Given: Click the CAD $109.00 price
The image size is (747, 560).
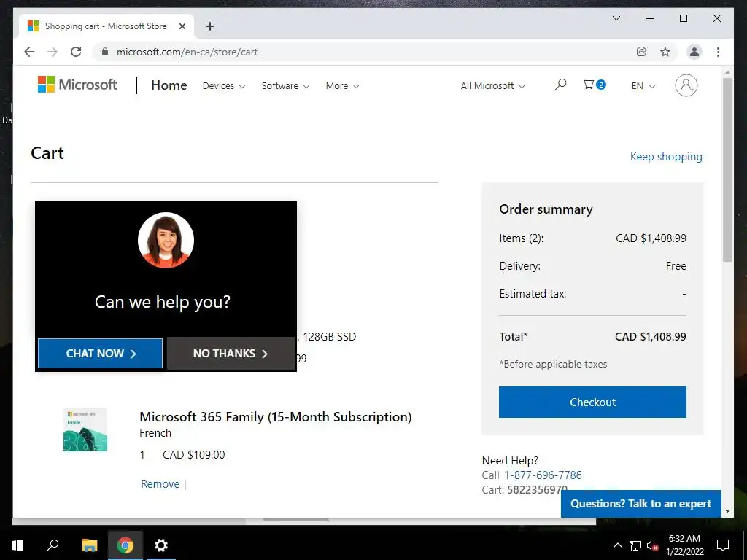Looking at the screenshot, I should click(193, 455).
